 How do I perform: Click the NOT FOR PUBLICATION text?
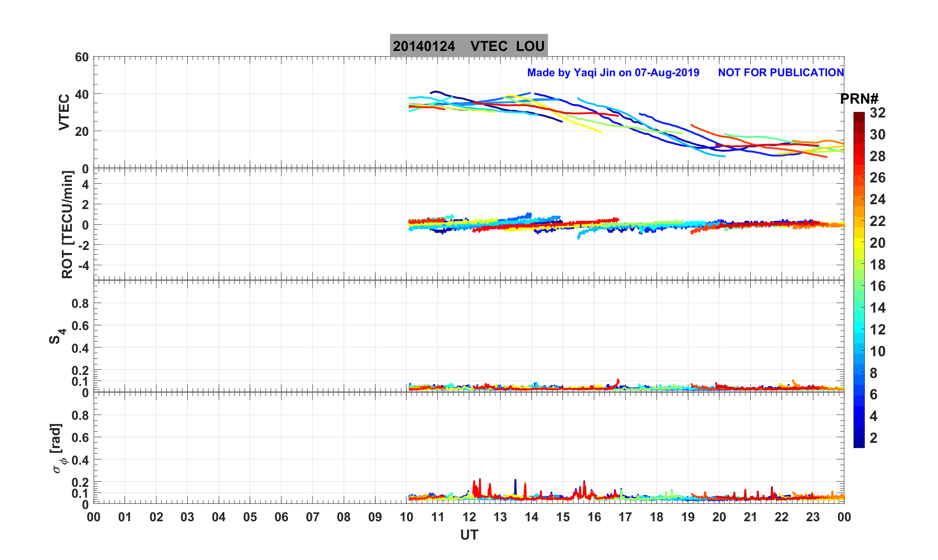(781, 73)
